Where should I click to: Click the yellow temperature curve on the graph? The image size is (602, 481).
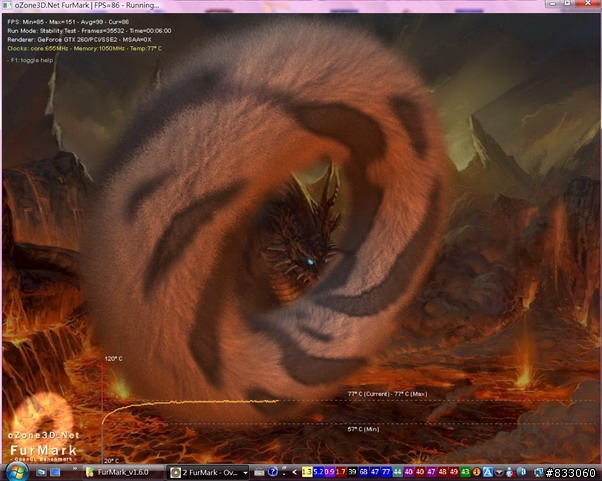click(192, 402)
